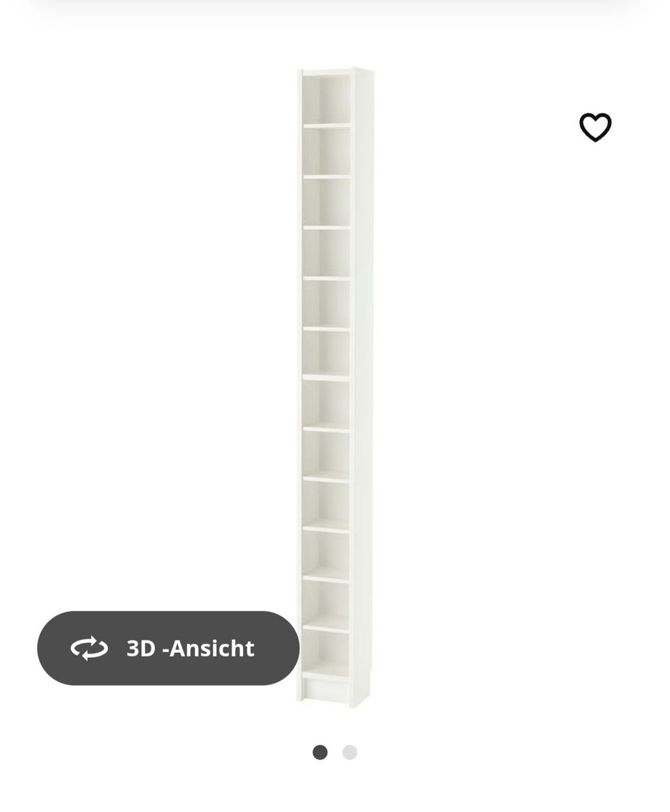Open the 3D-Ansicht view

pos(168,648)
